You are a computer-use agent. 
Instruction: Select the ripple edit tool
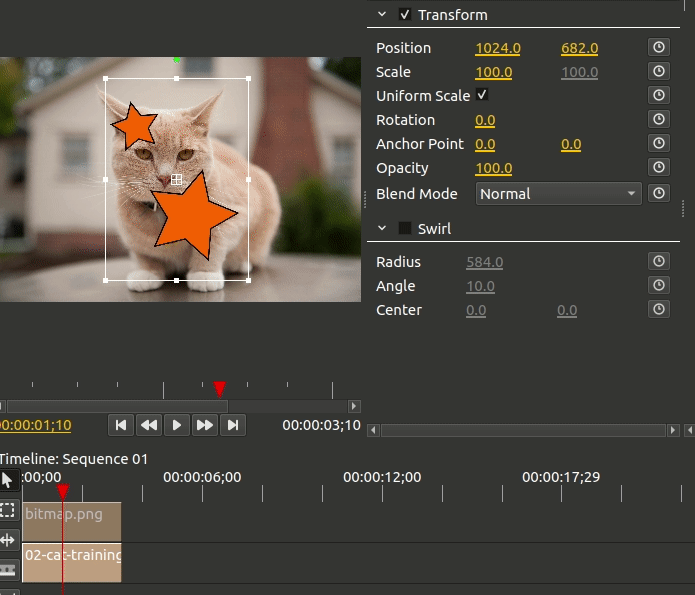click(x=8, y=540)
